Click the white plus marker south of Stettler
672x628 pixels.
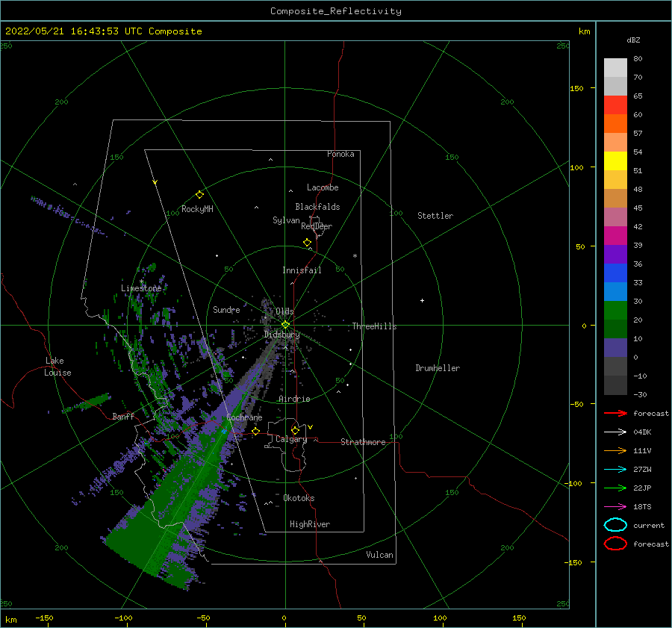(422, 300)
